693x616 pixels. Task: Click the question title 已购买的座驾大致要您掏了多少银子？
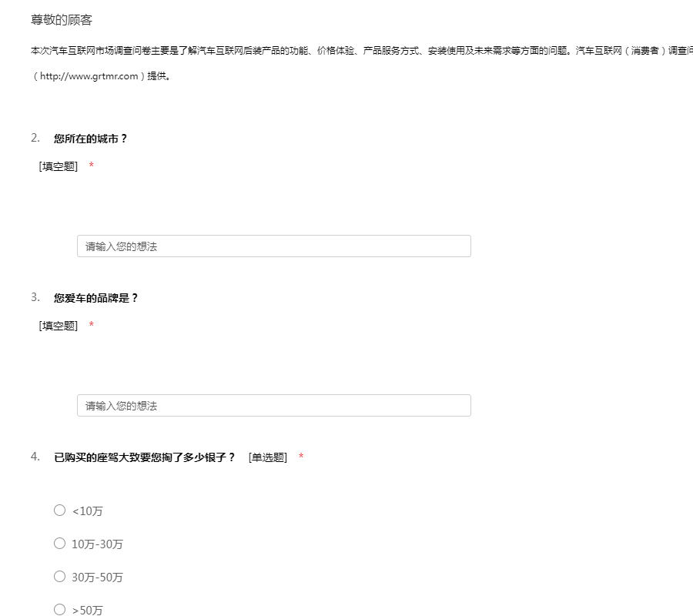point(144,457)
